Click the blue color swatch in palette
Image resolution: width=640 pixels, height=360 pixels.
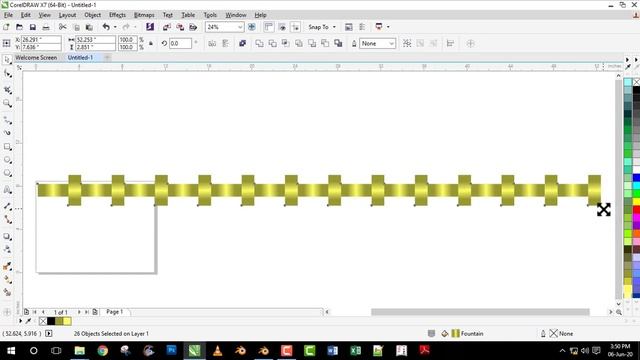coord(636,178)
